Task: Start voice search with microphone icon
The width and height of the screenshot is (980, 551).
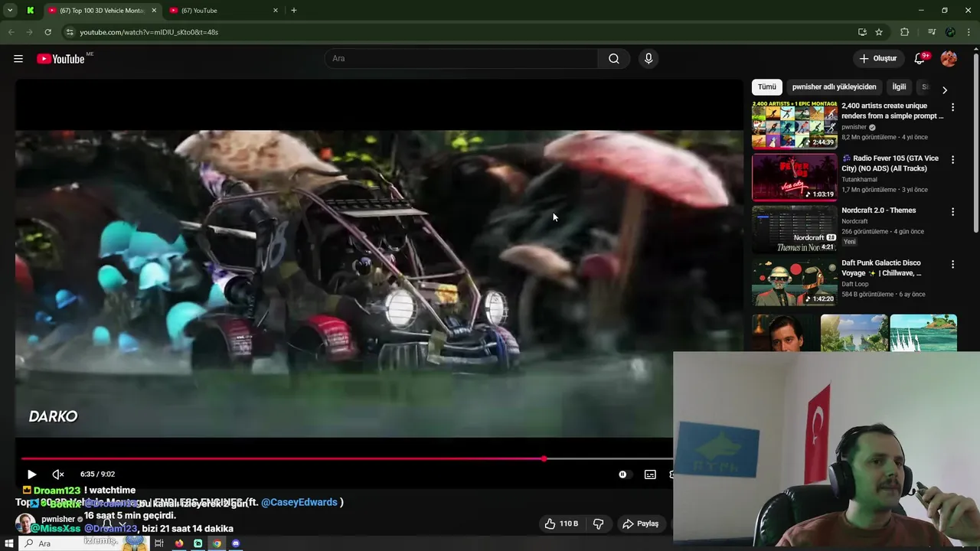Action: pos(648,59)
